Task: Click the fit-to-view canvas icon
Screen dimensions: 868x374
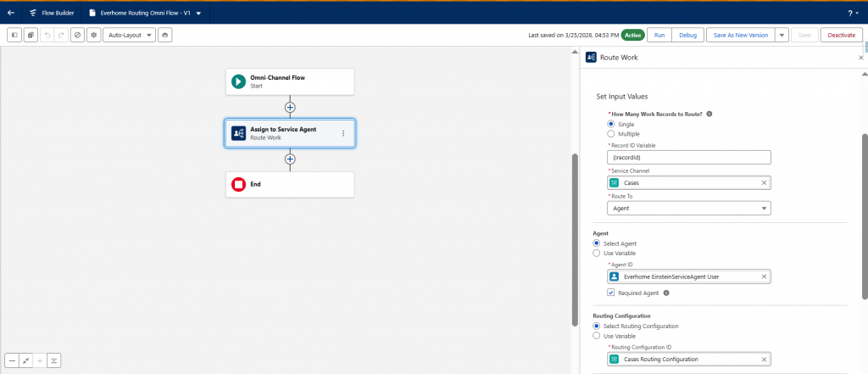Action: 25,360
